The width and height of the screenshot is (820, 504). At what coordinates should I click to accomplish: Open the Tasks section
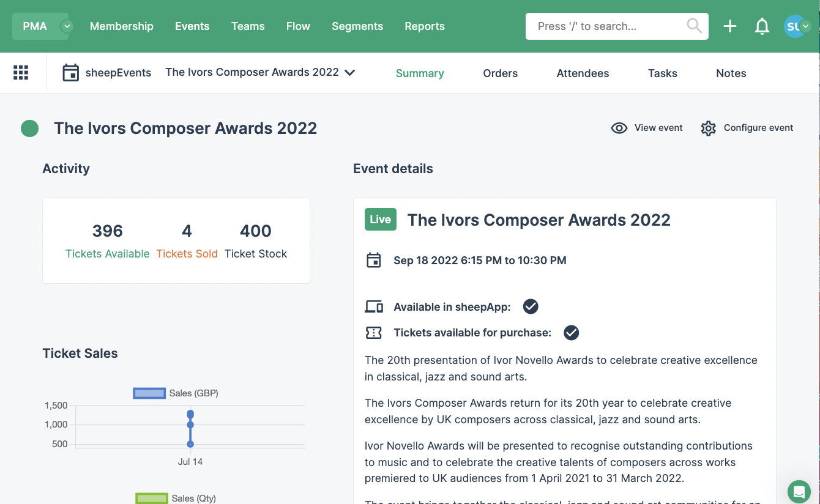[x=662, y=73]
